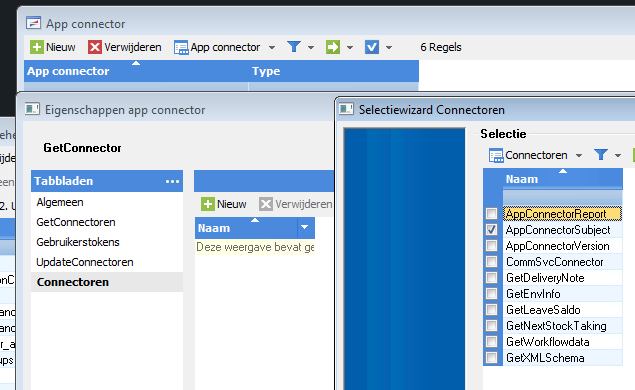635x390 pixels.
Task: Click the green arrow action icon
Action: coord(332,47)
